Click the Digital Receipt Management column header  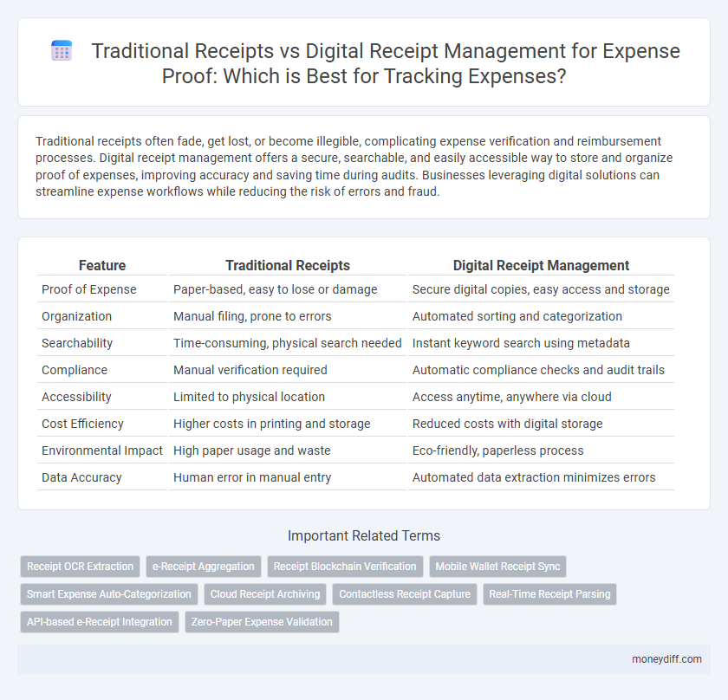[x=541, y=265]
